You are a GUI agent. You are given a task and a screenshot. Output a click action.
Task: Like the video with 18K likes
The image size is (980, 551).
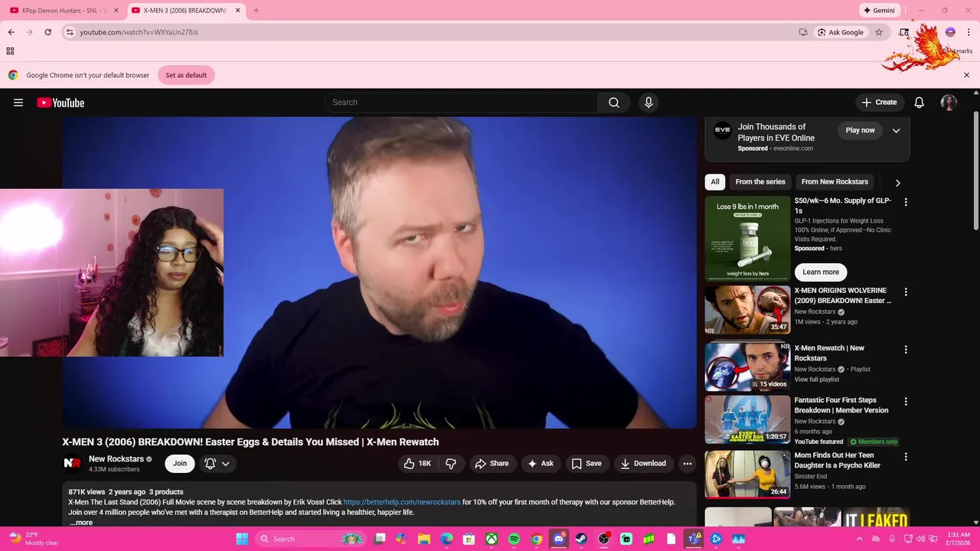(x=417, y=463)
